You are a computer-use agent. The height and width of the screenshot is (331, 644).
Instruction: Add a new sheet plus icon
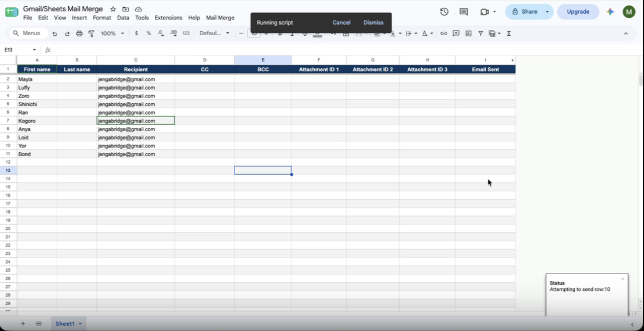point(23,324)
